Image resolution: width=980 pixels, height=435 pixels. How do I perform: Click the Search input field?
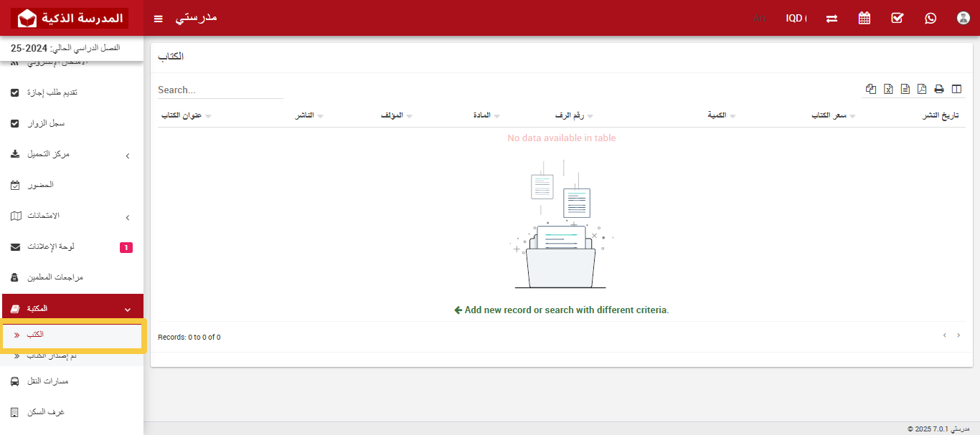[x=220, y=90]
